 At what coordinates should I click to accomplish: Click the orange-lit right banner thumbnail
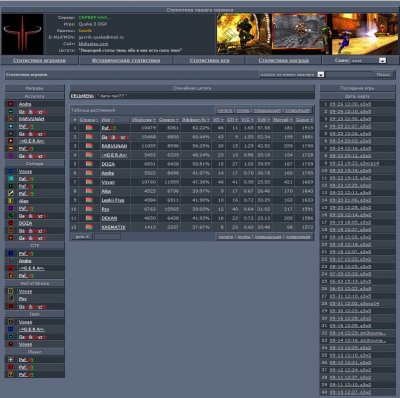coord(365,34)
